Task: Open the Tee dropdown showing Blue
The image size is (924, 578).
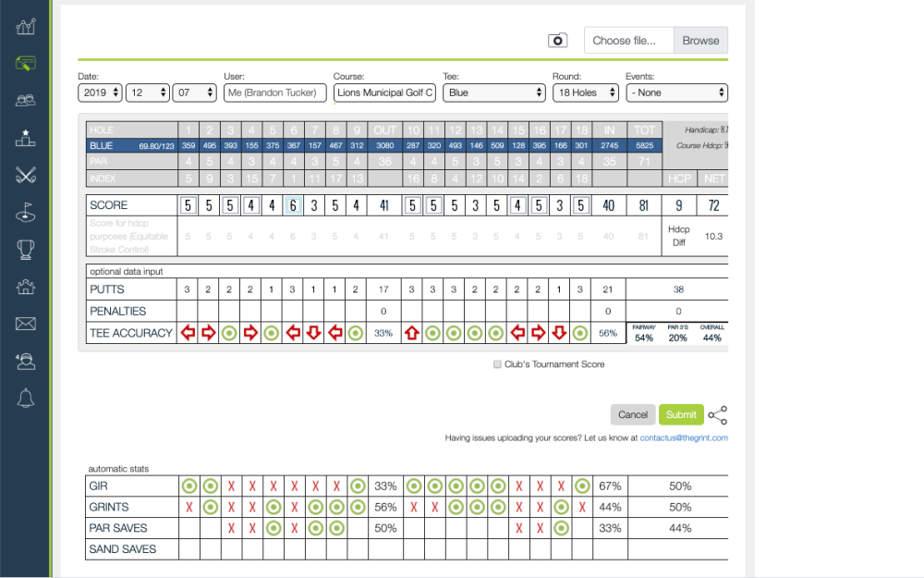Action: tap(494, 92)
